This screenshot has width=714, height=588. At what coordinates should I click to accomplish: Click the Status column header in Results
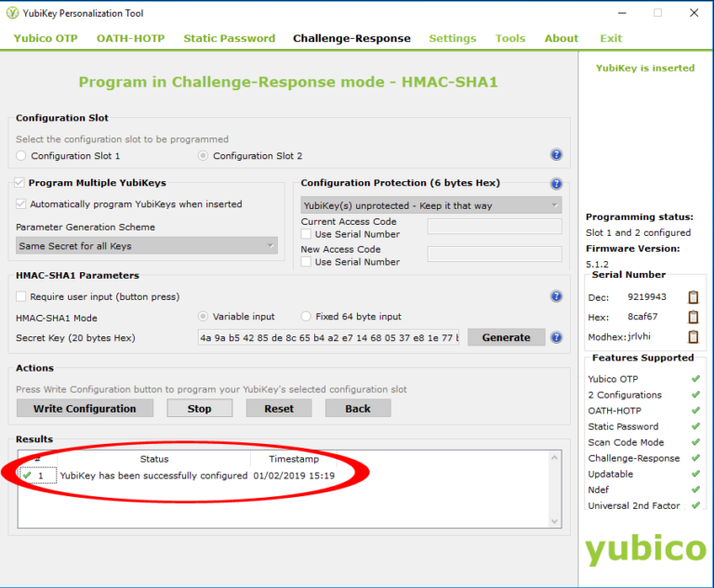154,459
